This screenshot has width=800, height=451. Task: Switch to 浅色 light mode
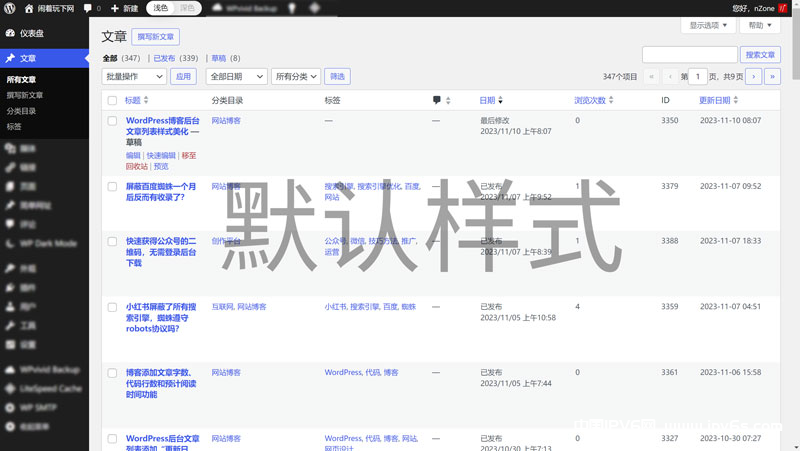point(161,8)
